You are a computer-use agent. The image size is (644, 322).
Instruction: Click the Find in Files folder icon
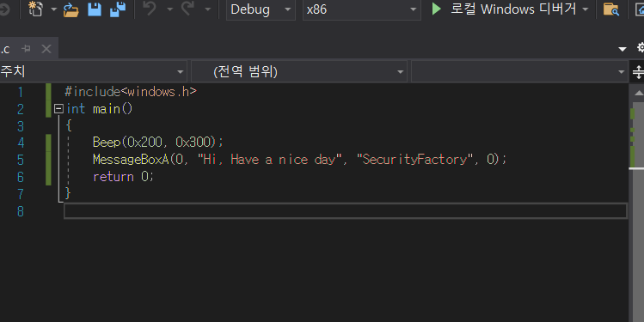pos(610,9)
